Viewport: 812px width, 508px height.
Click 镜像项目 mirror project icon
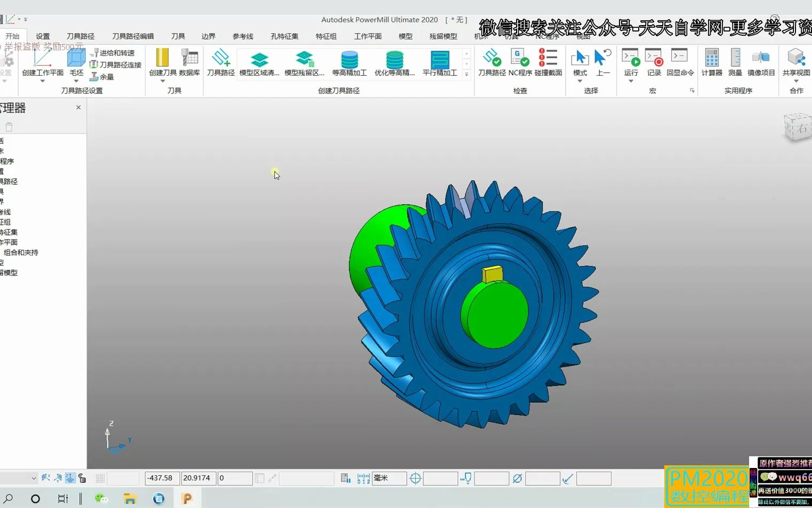click(761, 62)
